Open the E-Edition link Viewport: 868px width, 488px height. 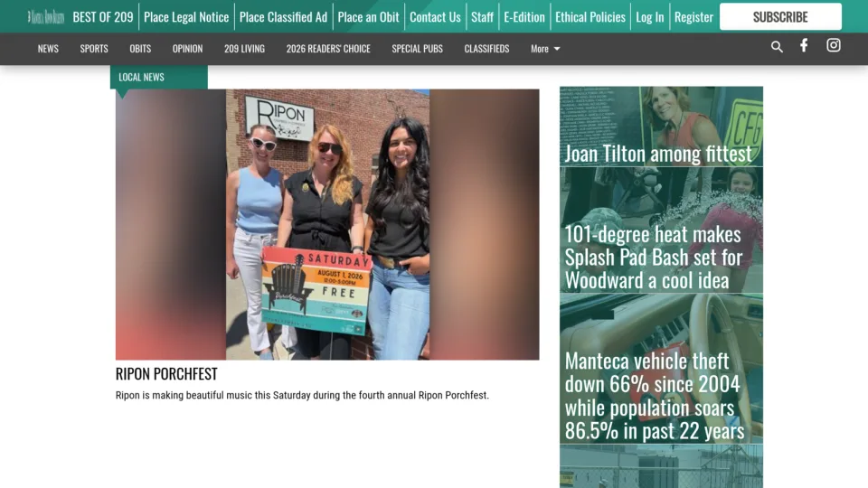(x=524, y=17)
